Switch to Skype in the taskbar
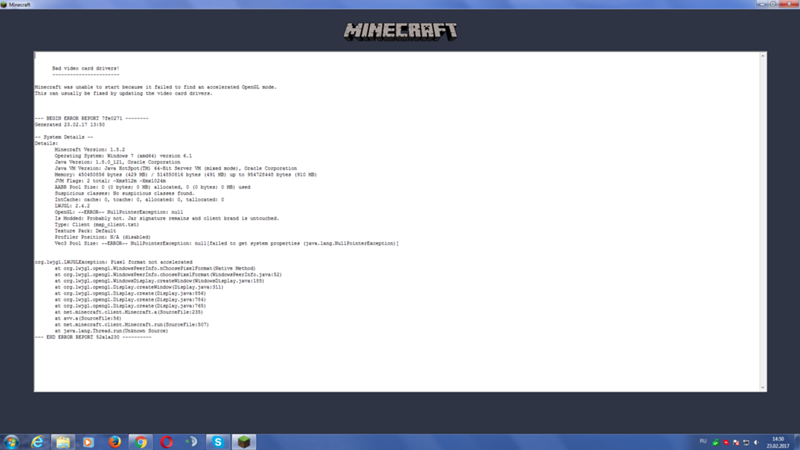The height and width of the screenshot is (450, 800). (218, 442)
